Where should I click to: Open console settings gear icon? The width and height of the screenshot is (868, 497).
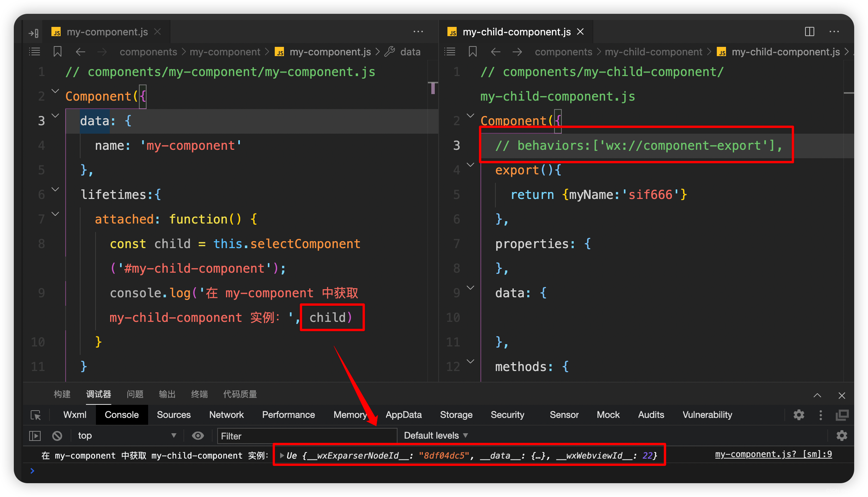pos(842,436)
